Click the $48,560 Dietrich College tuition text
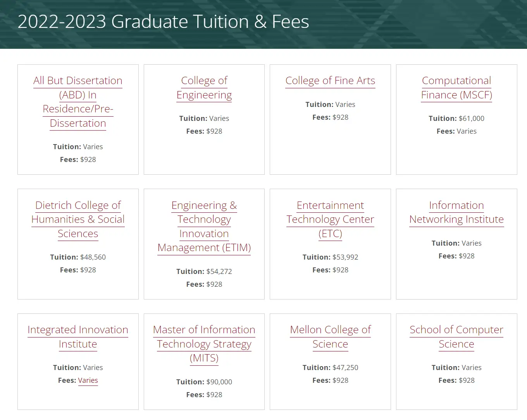The image size is (527, 420). point(93,257)
